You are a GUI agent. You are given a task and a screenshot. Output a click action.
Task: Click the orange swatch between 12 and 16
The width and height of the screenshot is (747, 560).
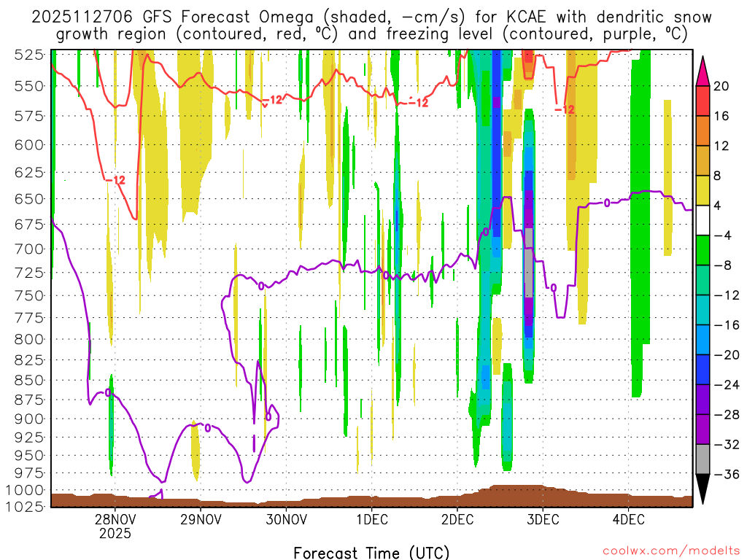tap(703, 131)
